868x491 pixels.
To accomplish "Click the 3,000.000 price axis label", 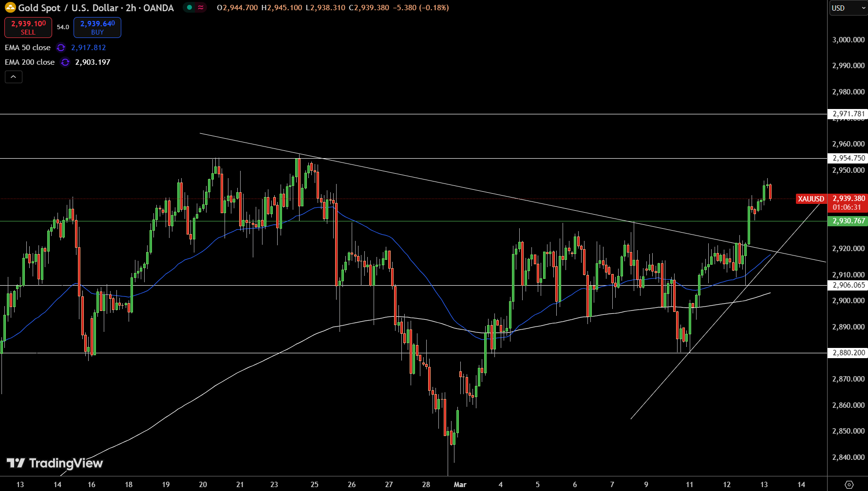I will [x=849, y=40].
